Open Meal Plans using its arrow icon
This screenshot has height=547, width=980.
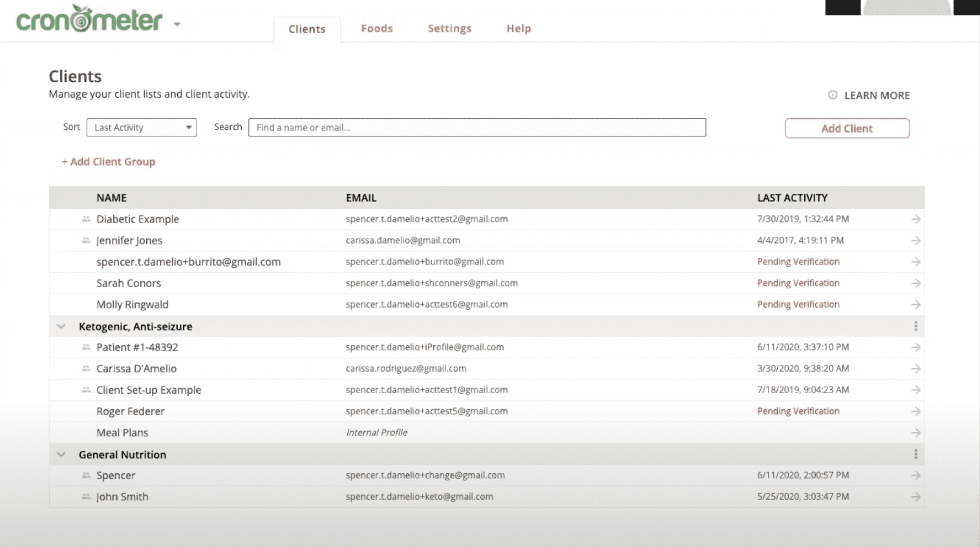point(915,433)
